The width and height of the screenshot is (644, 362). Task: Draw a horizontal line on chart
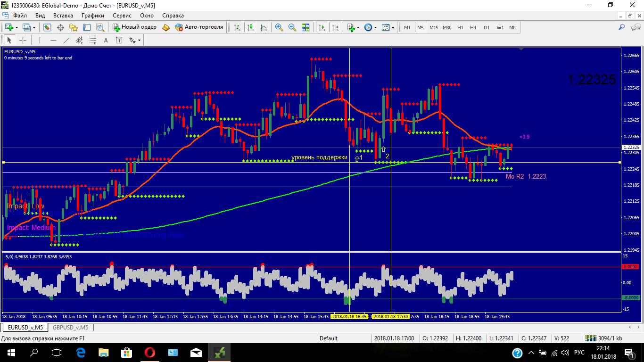[53, 40]
